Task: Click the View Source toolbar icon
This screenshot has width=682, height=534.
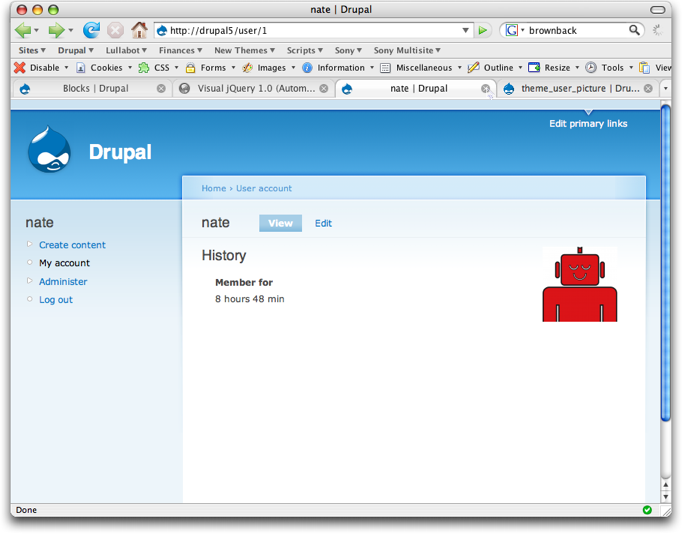Action: pos(644,68)
